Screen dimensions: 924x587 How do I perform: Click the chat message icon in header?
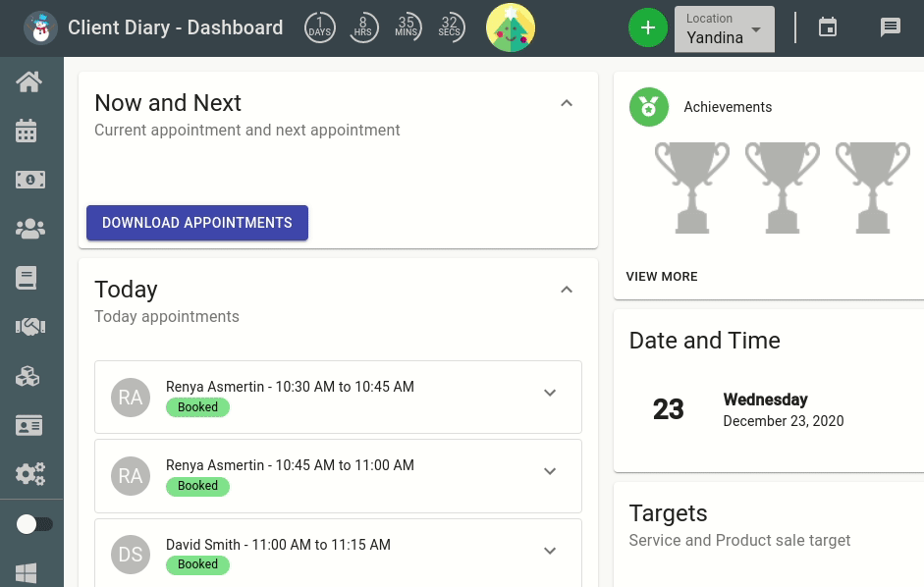(890, 27)
